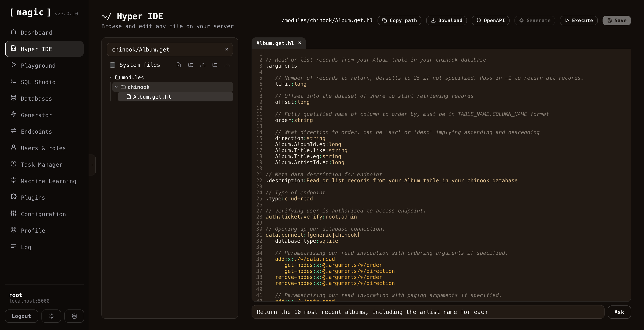Viewport: 644px width, 330px height.
Task: Click the v23.0.10 version label
Action: coord(66,14)
